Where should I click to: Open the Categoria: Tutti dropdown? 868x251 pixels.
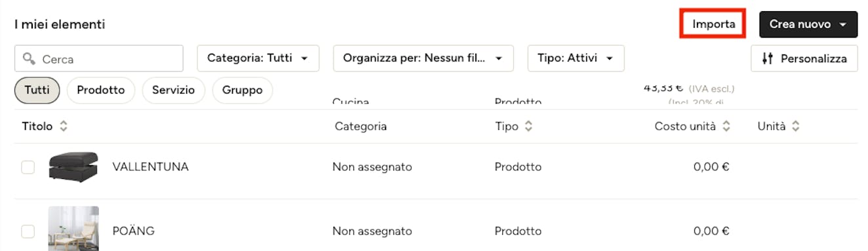point(258,58)
